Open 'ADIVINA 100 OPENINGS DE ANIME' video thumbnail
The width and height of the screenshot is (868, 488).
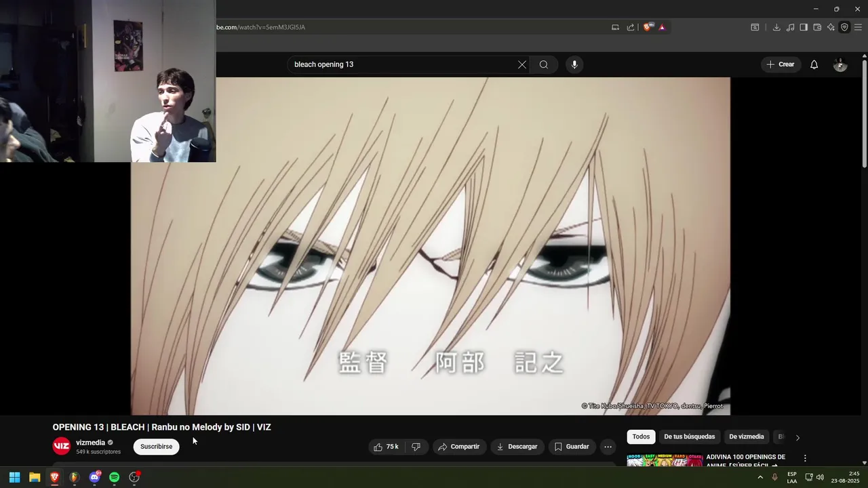click(x=665, y=460)
